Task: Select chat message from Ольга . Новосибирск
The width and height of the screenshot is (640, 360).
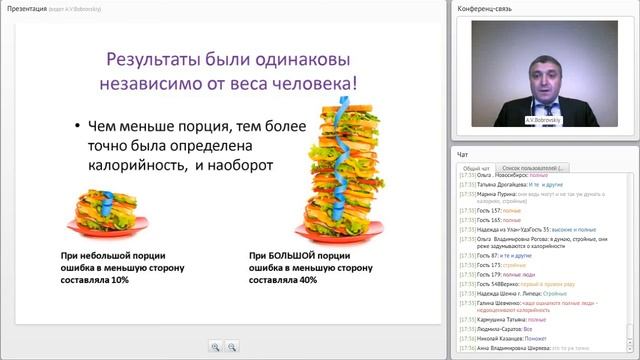Action: coord(504,175)
